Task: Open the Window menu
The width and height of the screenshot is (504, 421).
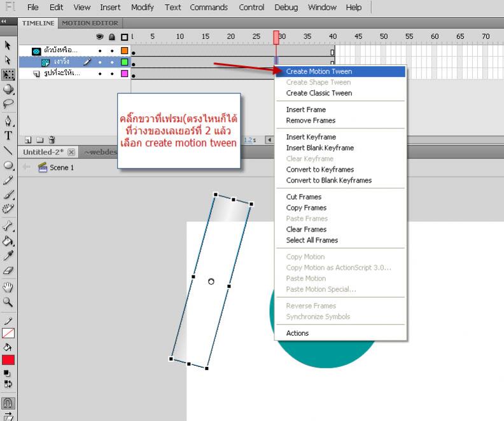Action: click(x=322, y=7)
